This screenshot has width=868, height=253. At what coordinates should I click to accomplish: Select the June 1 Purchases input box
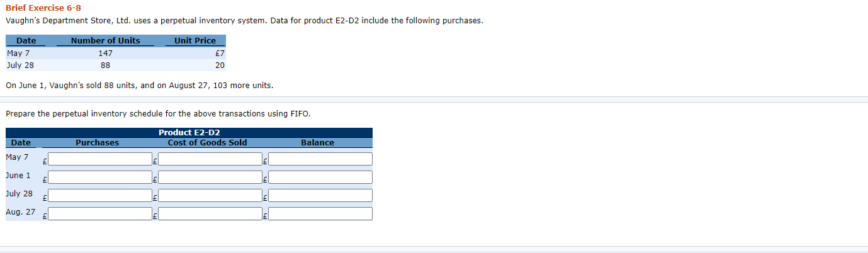pyautogui.click(x=100, y=177)
